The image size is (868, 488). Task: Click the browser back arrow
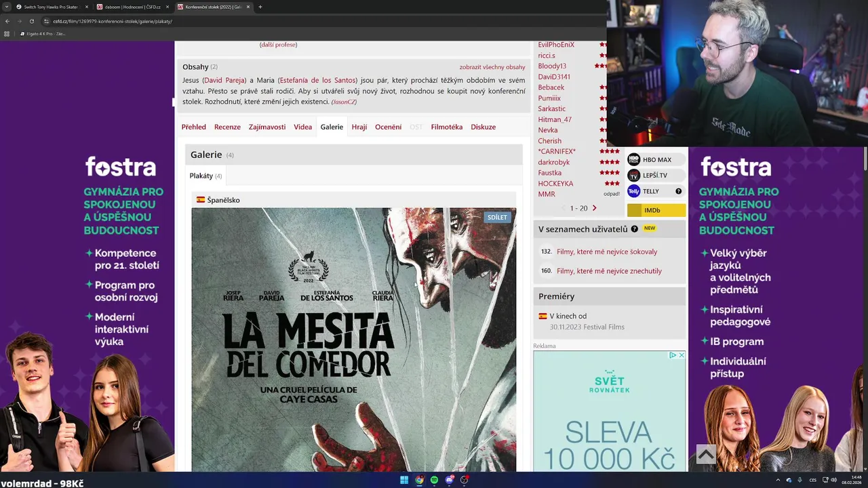coord(7,21)
